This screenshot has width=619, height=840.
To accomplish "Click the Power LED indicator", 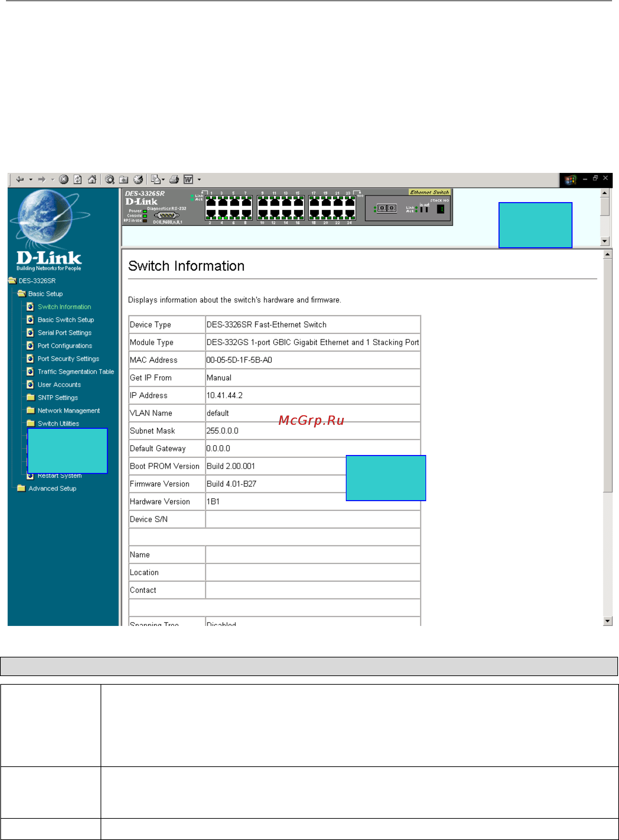I will click(x=145, y=211).
